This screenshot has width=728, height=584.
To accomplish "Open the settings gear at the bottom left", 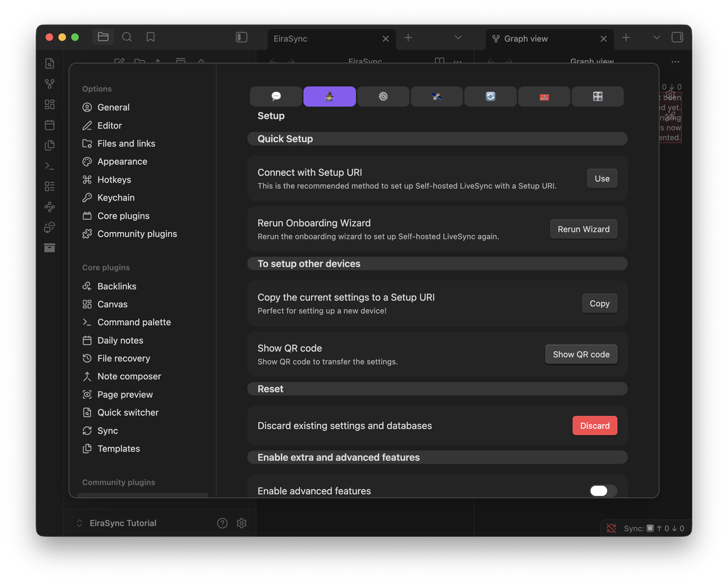I will click(241, 523).
